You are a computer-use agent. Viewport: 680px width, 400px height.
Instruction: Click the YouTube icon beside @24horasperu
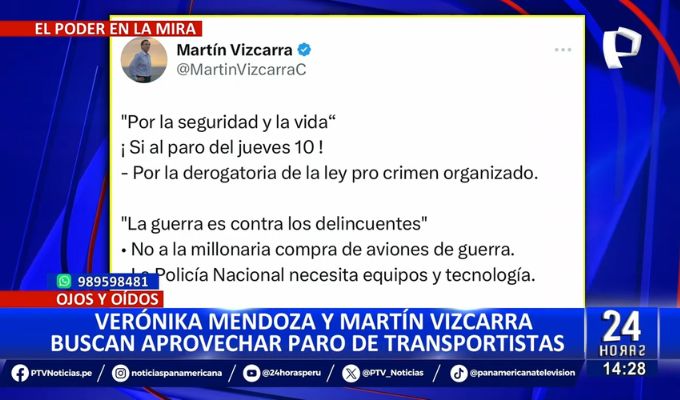pos(251,374)
